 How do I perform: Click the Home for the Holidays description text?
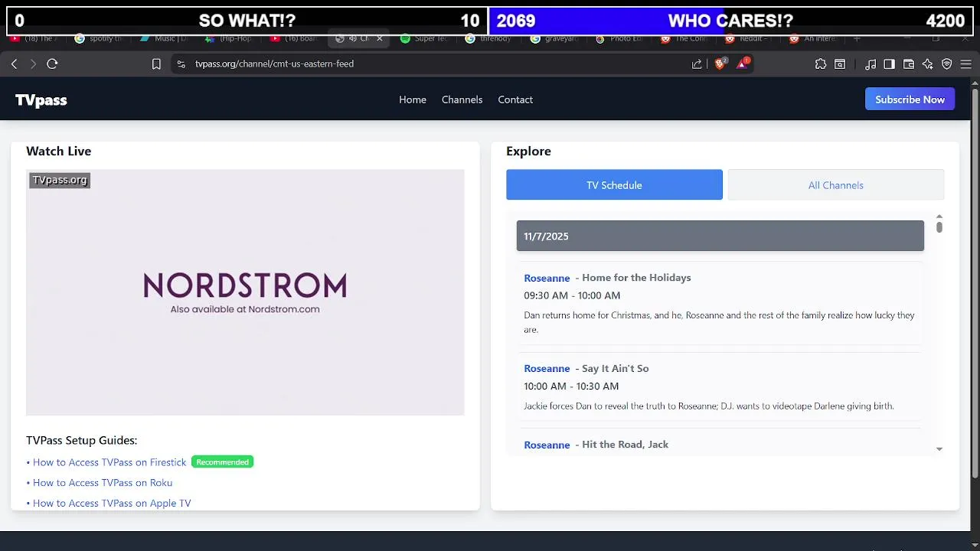[719, 322]
